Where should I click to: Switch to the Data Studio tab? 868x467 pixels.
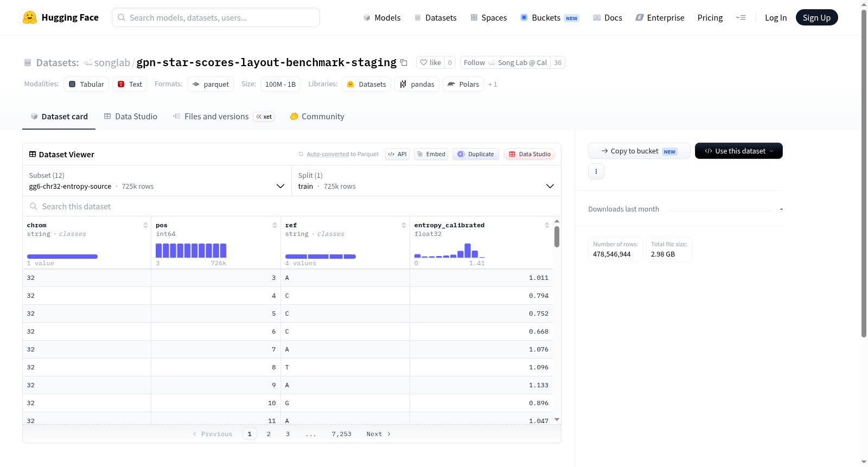(131, 116)
